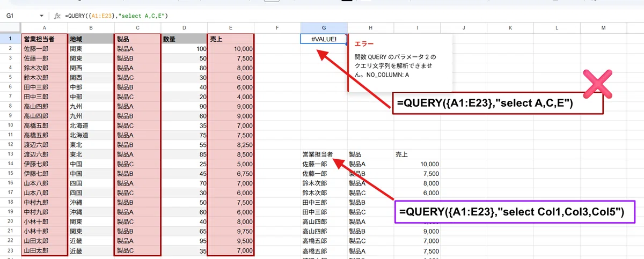This screenshot has width=644, height=259.
Task: Click 田中三郎 in row 6 of column A
Action: 45,87
